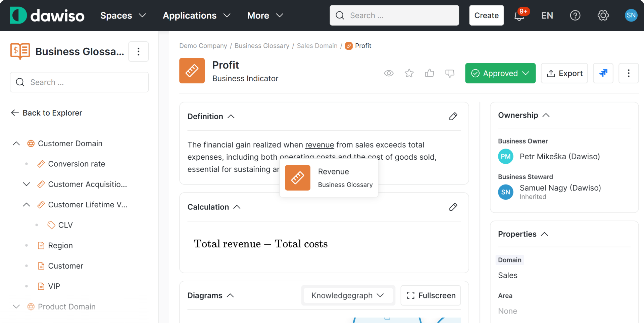
Task: Open the settings gear in the top bar
Action: coord(603,15)
